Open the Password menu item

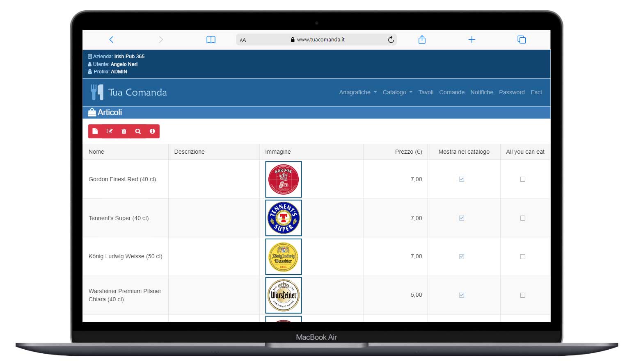click(x=512, y=92)
